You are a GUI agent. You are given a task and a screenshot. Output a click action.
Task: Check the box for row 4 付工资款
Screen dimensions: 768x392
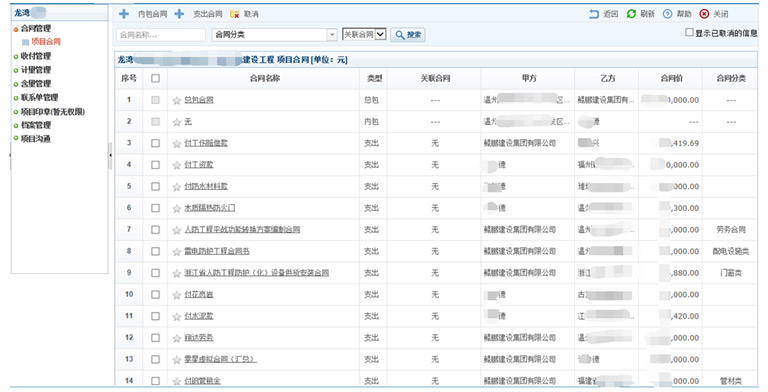pyautogui.click(x=155, y=165)
